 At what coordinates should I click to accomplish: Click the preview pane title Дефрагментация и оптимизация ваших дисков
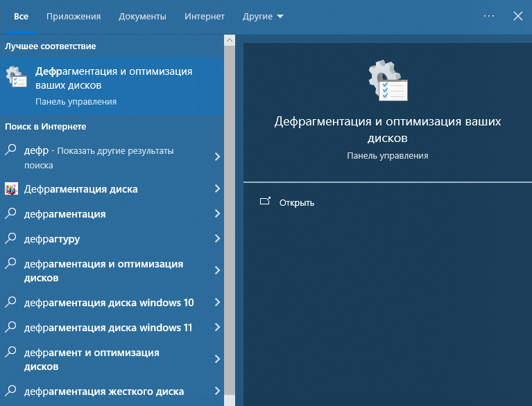click(388, 130)
